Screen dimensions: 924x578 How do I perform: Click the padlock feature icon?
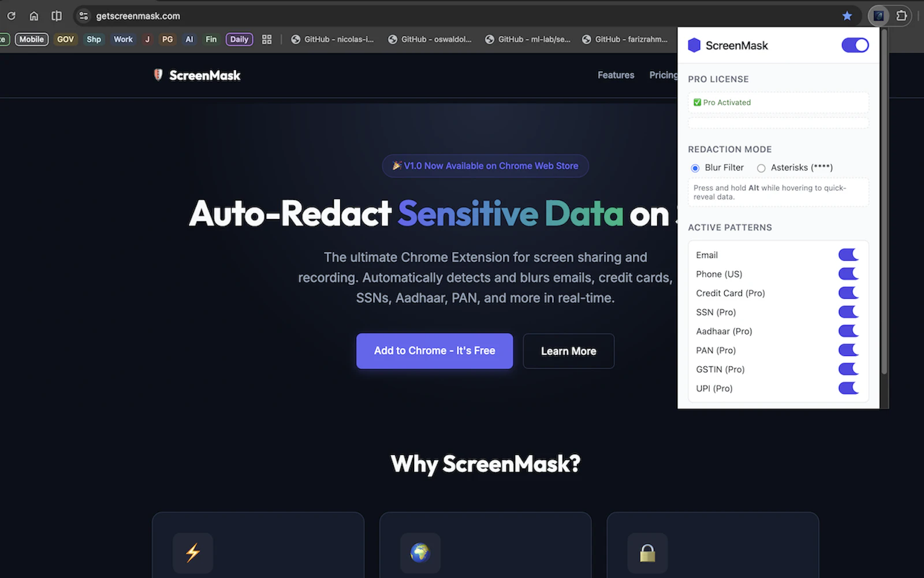click(647, 553)
